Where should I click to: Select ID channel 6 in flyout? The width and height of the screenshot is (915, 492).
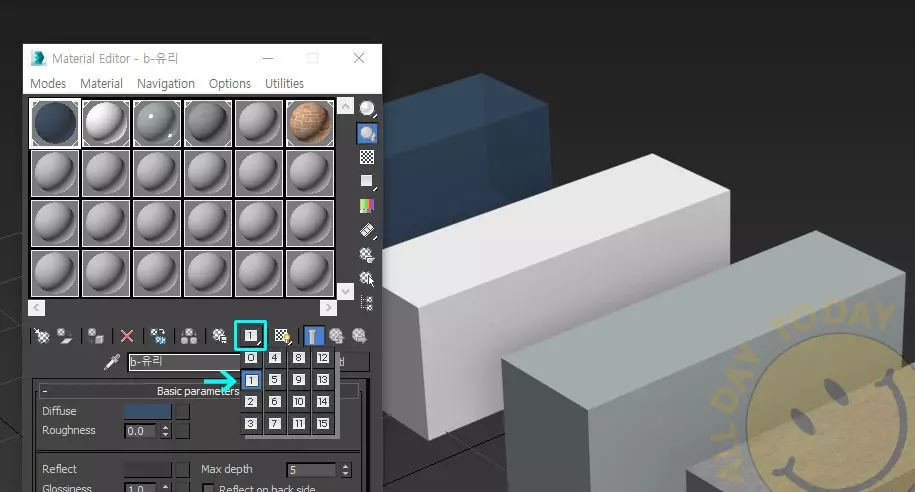click(275, 402)
